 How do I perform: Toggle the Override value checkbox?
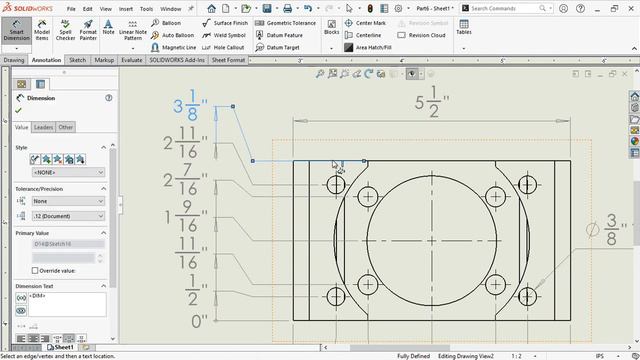[35, 271]
